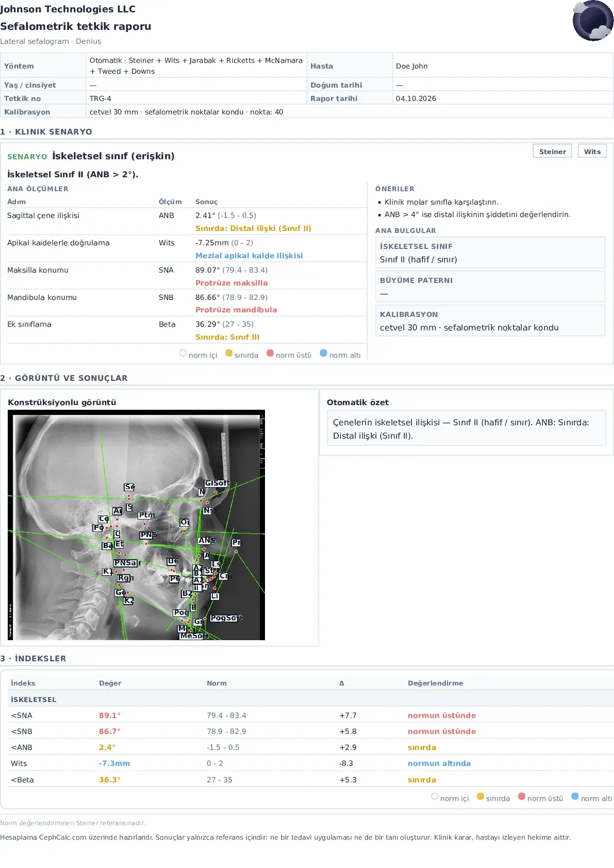Select the patient name 'Doe John'
614x868 pixels.
pos(412,66)
